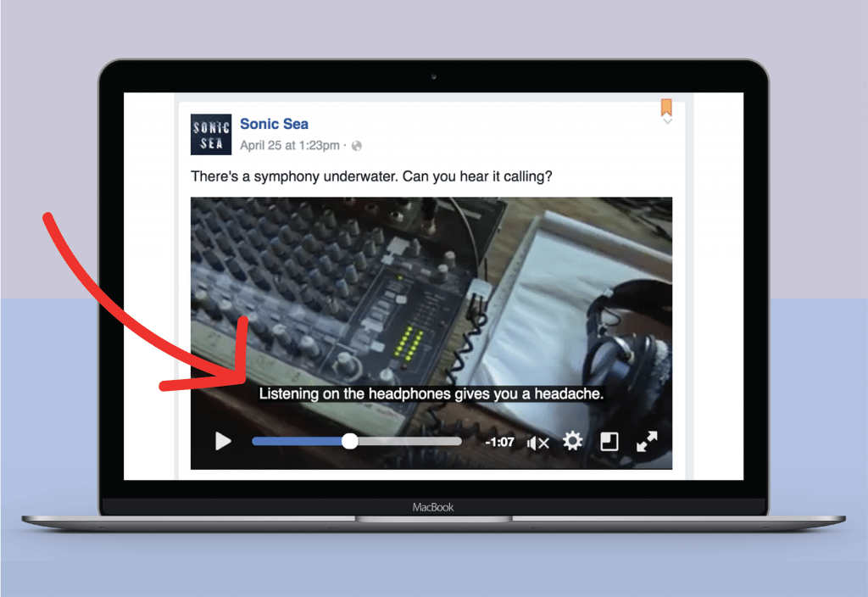Expand the video to fullscreen
The width and height of the screenshot is (868, 597).
pyautogui.click(x=646, y=441)
